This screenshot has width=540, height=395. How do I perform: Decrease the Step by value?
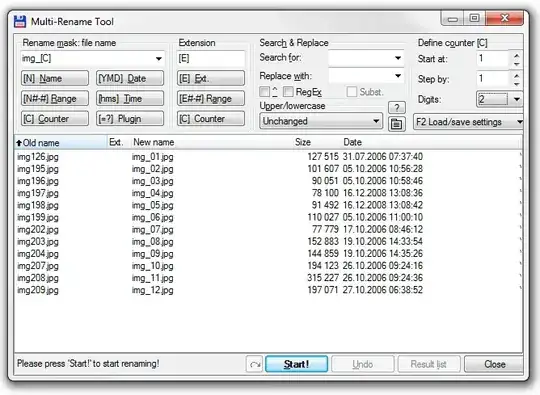point(516,84)
